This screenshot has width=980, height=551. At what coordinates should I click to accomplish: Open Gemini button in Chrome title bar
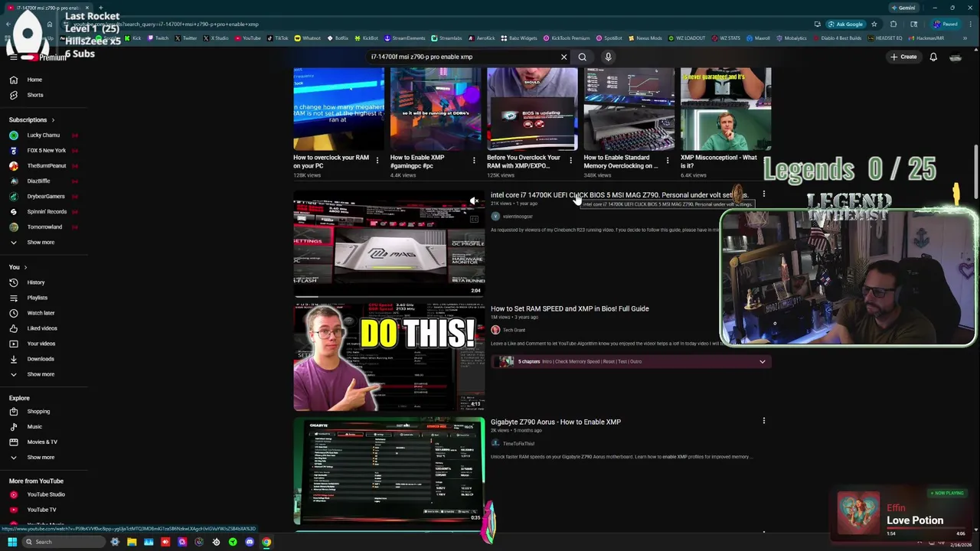903,8
